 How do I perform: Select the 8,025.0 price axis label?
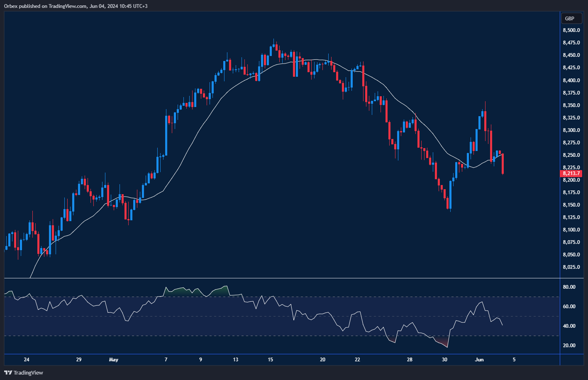[571, 267]
